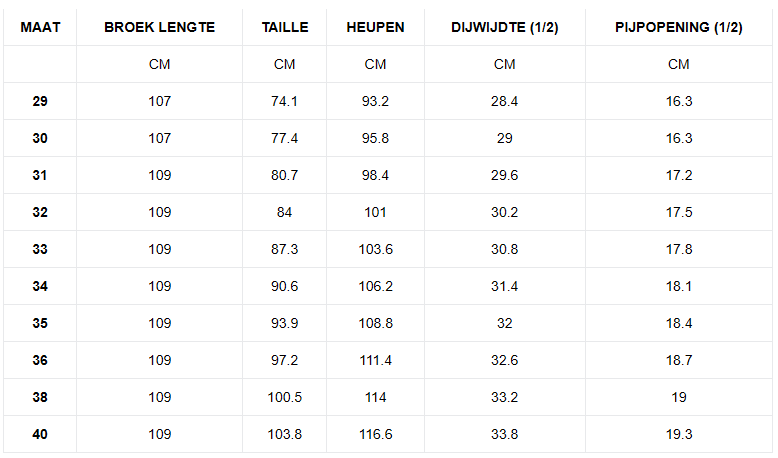Select the DIJWIJDTE (1/2) header
The height and width of the screenshot is (458, 778).
(505, 27)
